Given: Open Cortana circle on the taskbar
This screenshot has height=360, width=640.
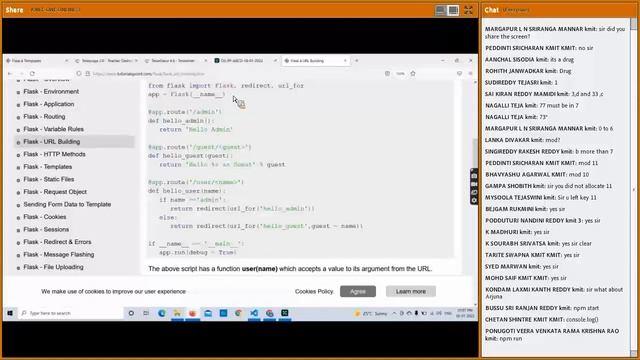Looking at the screenshot, I should click(x=131, y=313).
